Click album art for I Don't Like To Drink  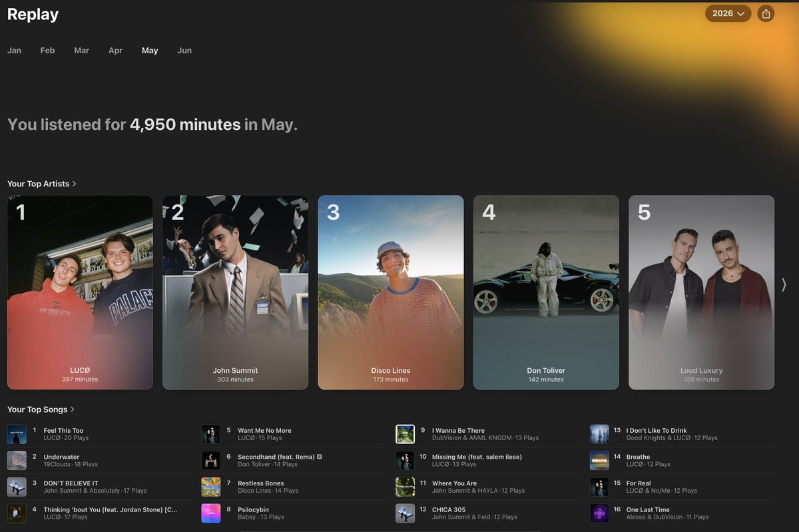[599, 434]
